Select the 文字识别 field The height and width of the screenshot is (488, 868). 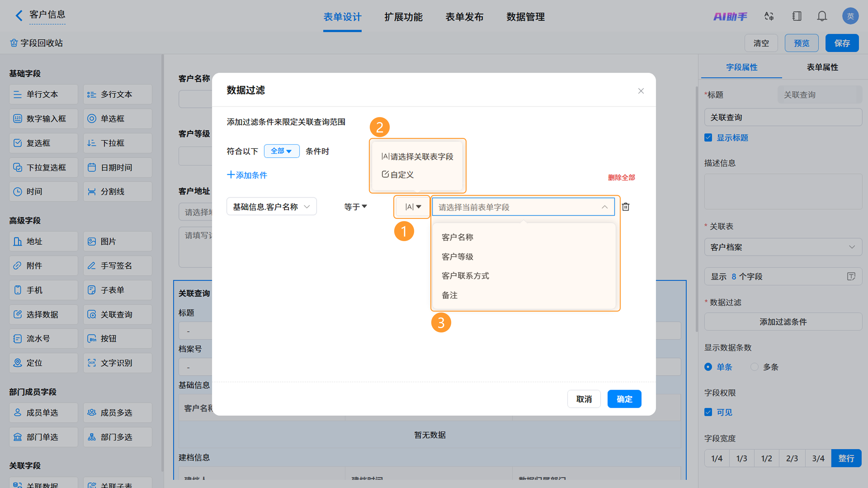click(118, 363)
